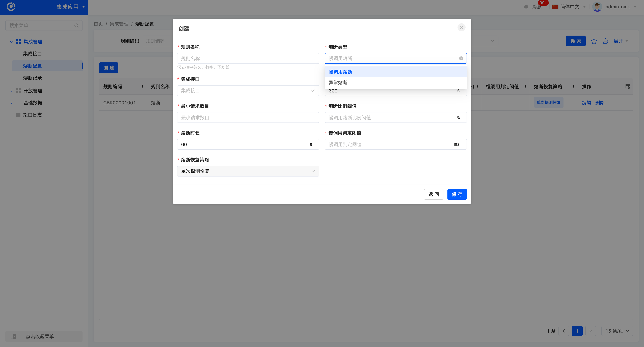Image resolution: width=644 pixels, height=347 pixels.
Task: Open table column settings icon
Action: click(628, 87)
